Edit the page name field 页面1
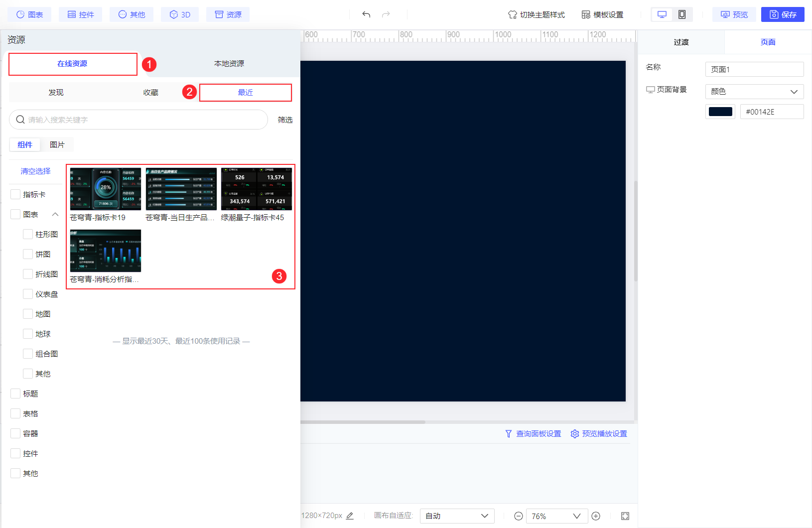 pos(754,69)
